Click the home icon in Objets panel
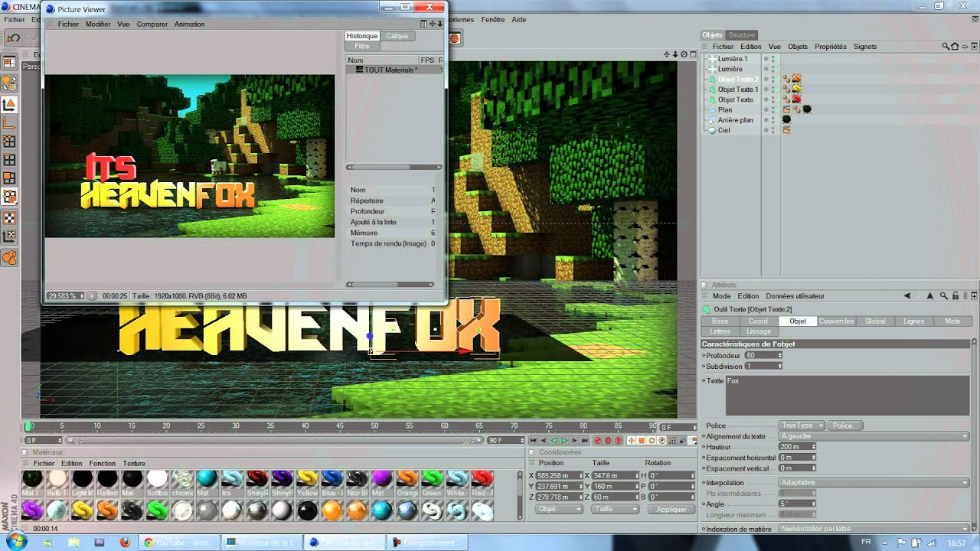 [x=954, y=46]
